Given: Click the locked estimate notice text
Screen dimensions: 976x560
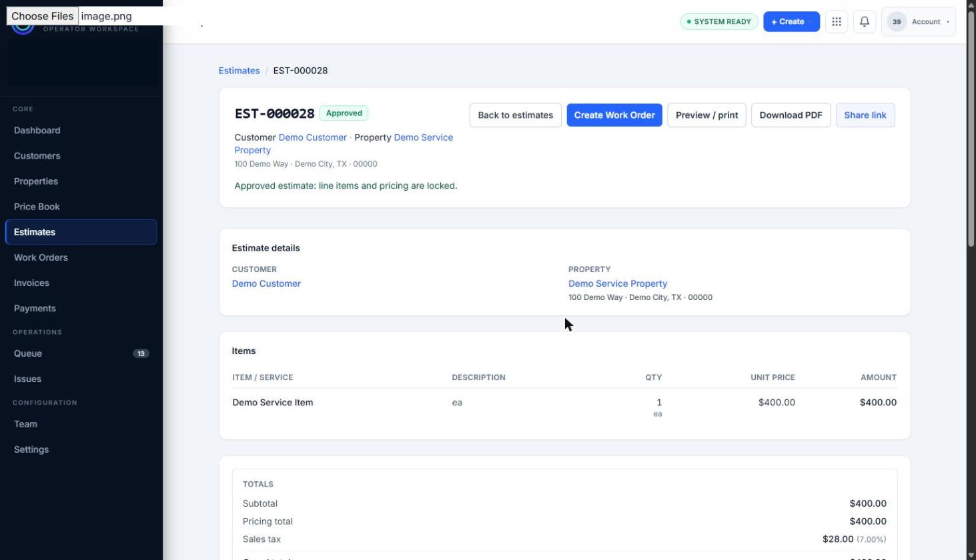Looking at the screenshot, I should 346,186.
